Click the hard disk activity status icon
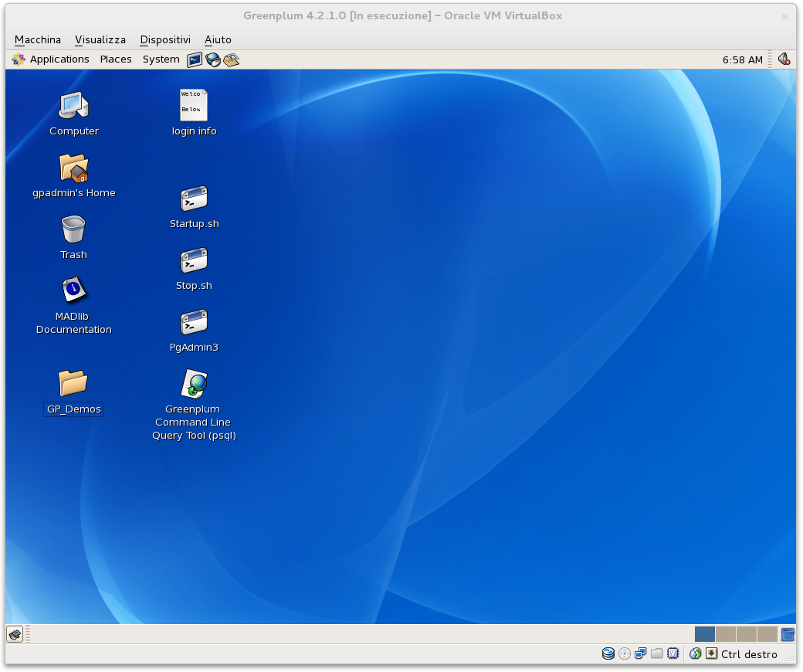The image size is (803, 672). 608,654
